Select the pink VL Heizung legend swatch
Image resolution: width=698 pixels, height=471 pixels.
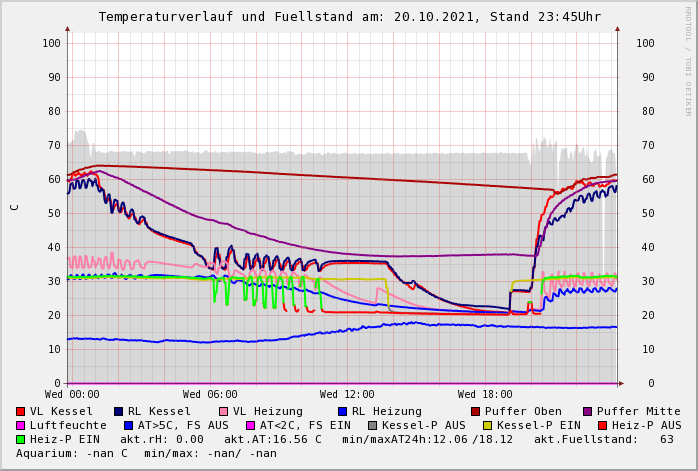(224, 411)
